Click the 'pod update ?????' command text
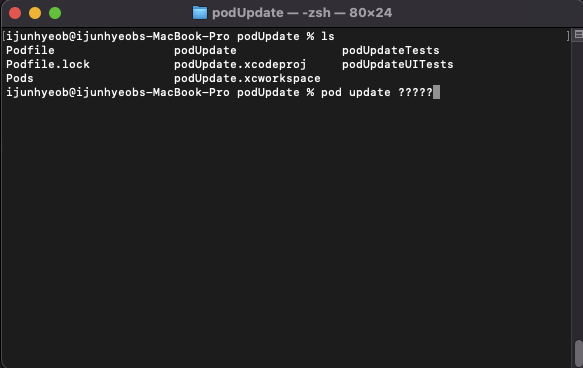The image size is (583, 368). coord(377,92)
